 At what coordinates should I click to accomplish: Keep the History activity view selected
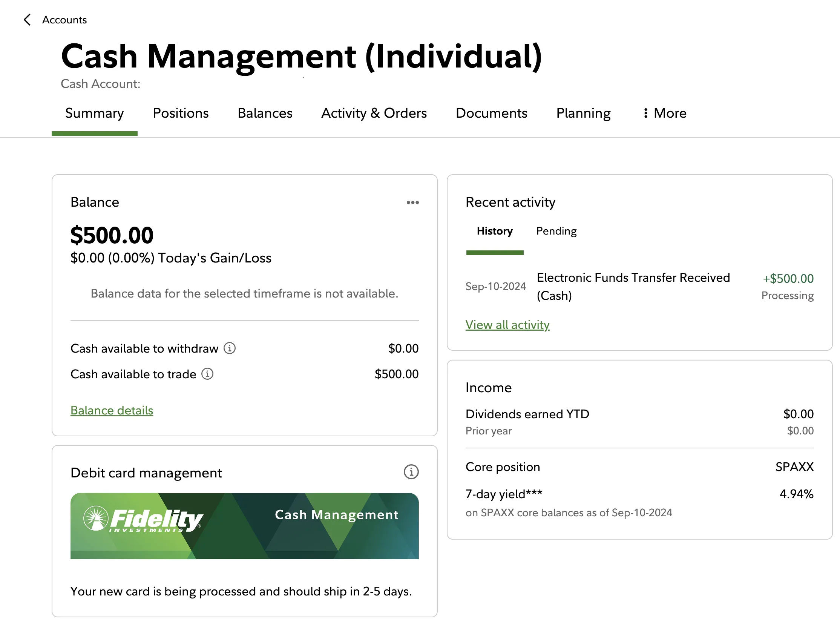coord(494,231)
